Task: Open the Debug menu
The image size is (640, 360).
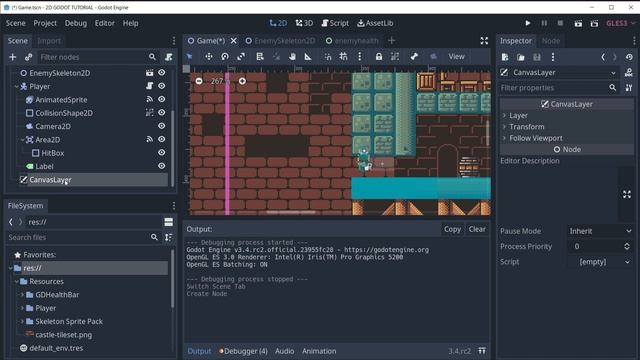Action: [76, 23]
